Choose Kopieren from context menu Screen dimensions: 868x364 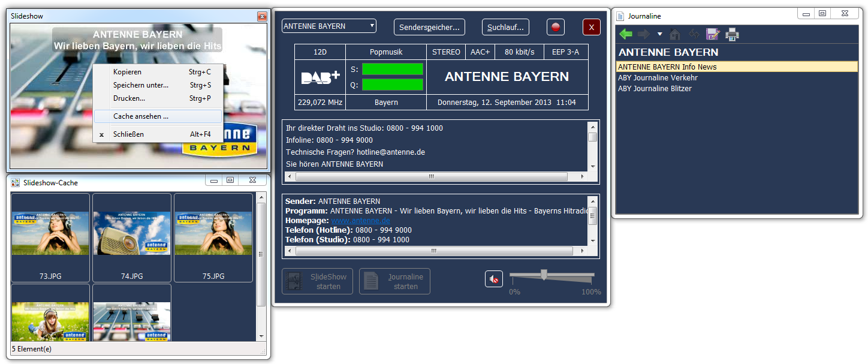pyautogui.click(x=158, y=72)
